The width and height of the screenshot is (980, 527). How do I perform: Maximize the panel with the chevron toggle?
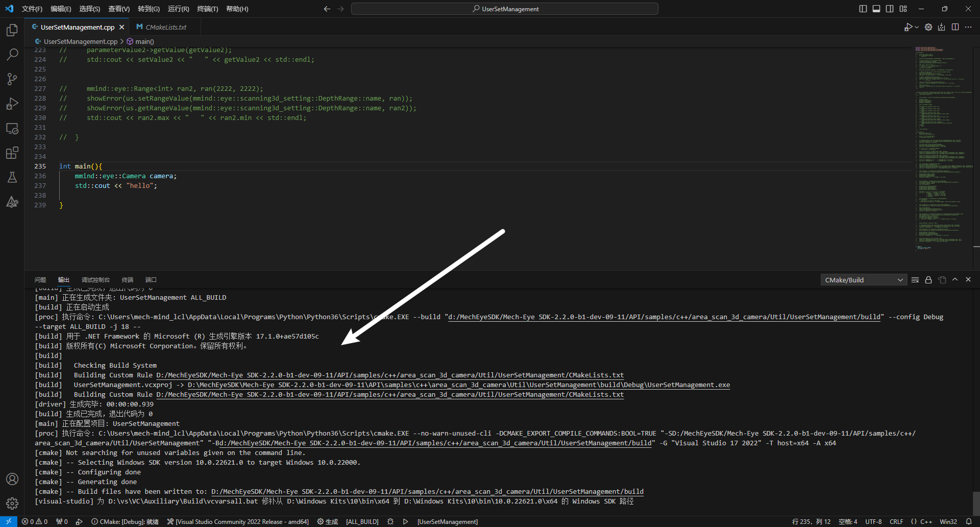tap(955, 280)
